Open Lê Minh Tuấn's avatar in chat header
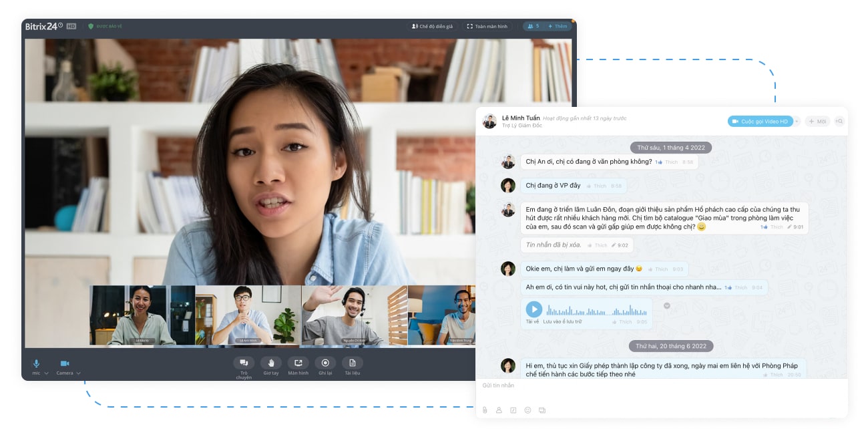 point(490,122)
